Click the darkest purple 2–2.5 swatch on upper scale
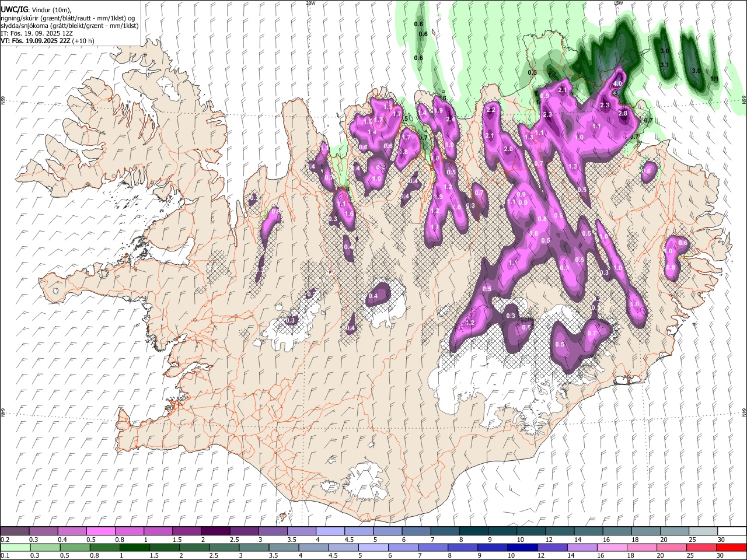This screenshot has width=747, height=560. tap(215, 531)
